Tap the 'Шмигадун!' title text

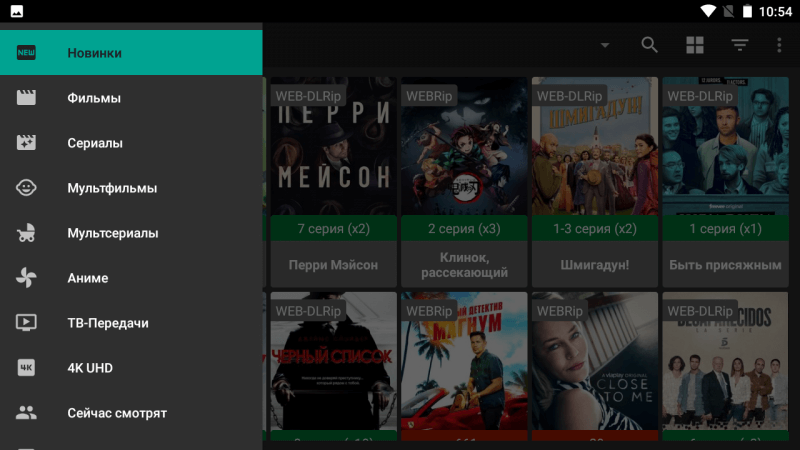594,265
